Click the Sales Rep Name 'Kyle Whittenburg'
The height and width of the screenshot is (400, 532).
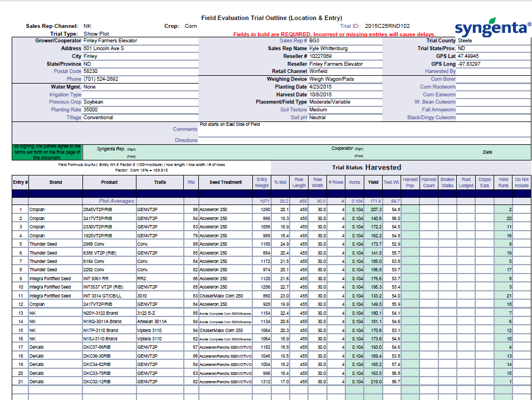tap(329, 48)
